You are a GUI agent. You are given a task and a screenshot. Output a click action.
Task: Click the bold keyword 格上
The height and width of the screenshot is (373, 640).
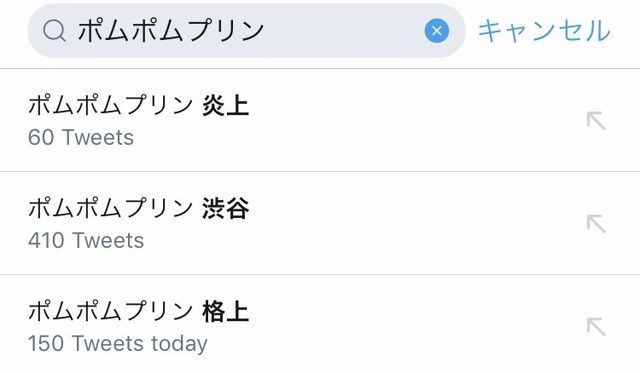pos(226,311)
